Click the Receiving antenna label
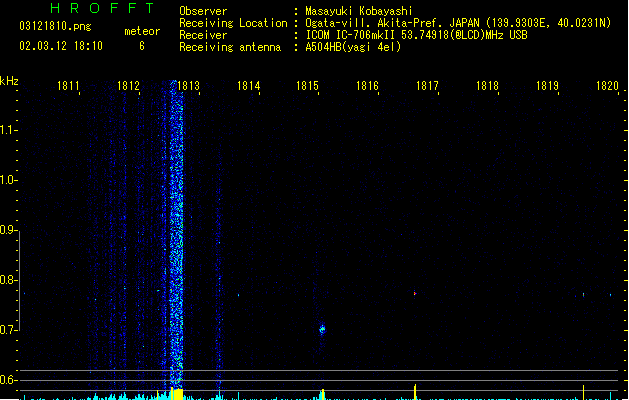The image size is (629, 400). (x=230, y=47)
